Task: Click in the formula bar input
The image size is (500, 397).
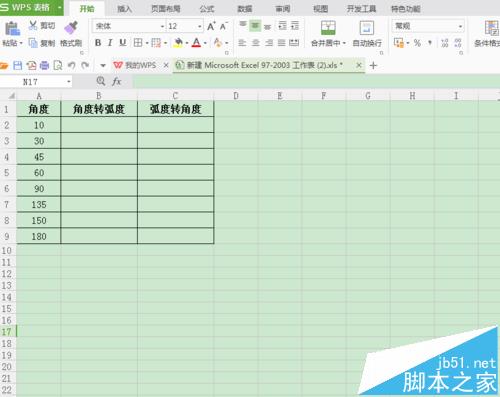Action: click(316, 82)
